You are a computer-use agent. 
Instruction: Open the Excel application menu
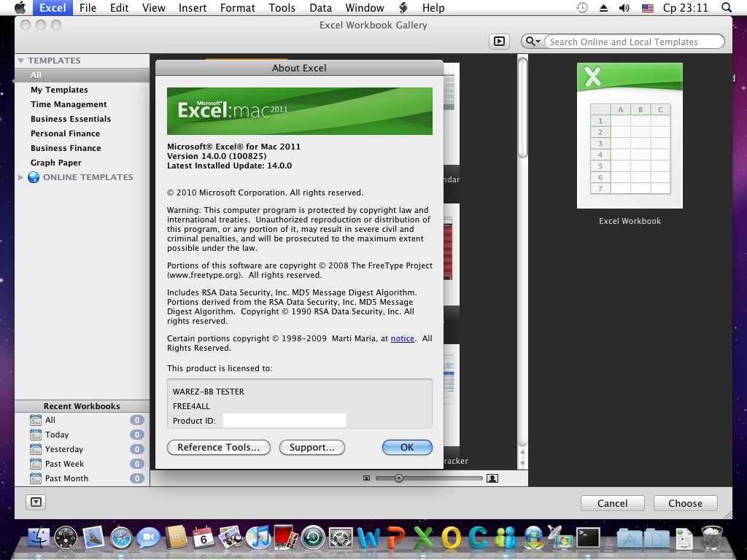pos(53,7)
